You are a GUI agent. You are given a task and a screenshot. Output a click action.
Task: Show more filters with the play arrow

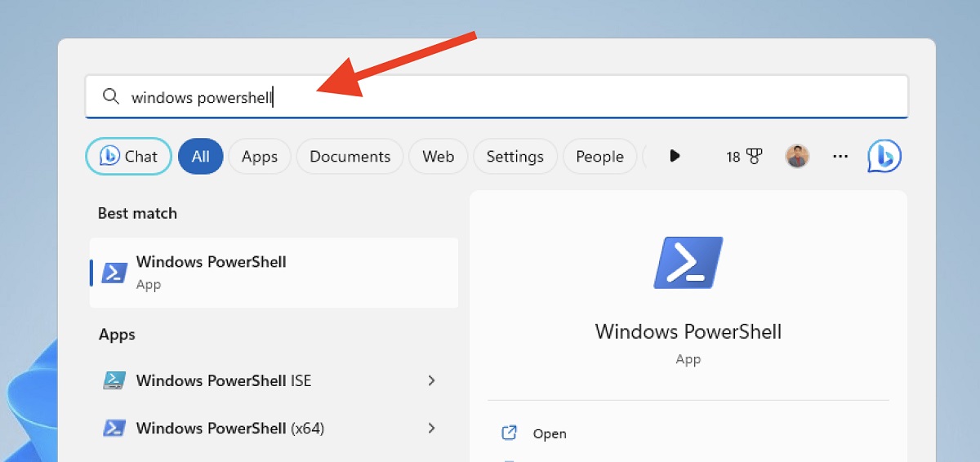(675, 156)
